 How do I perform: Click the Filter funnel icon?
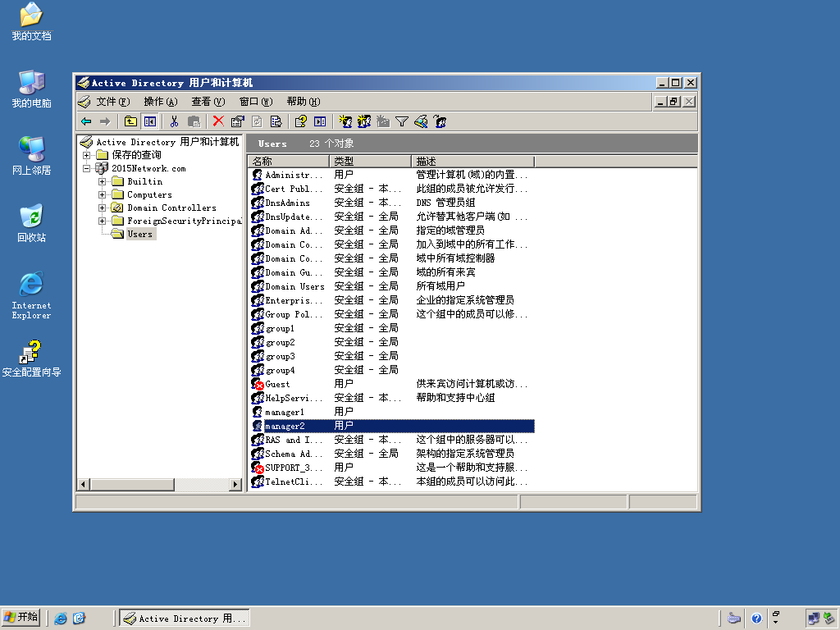point(402,121)
